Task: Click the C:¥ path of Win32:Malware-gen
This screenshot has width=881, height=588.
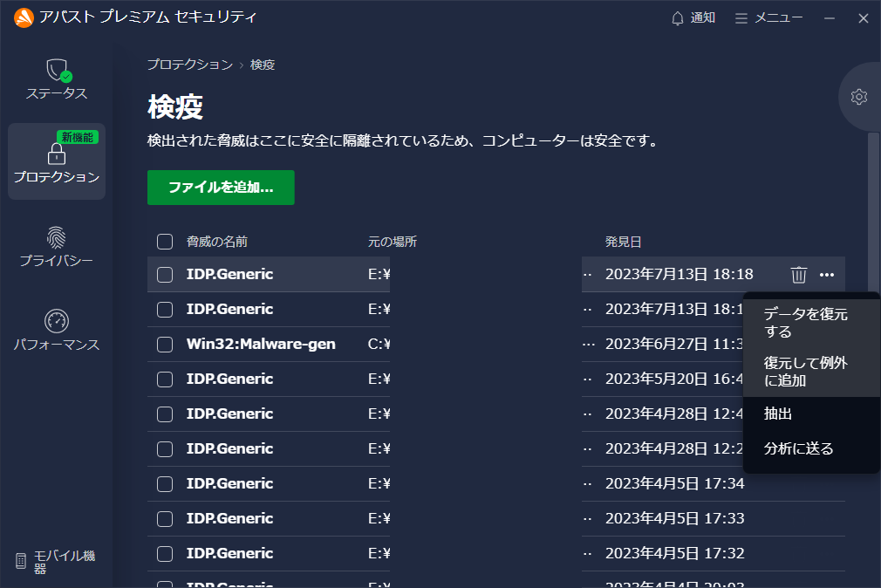Action: pos(379,344)
